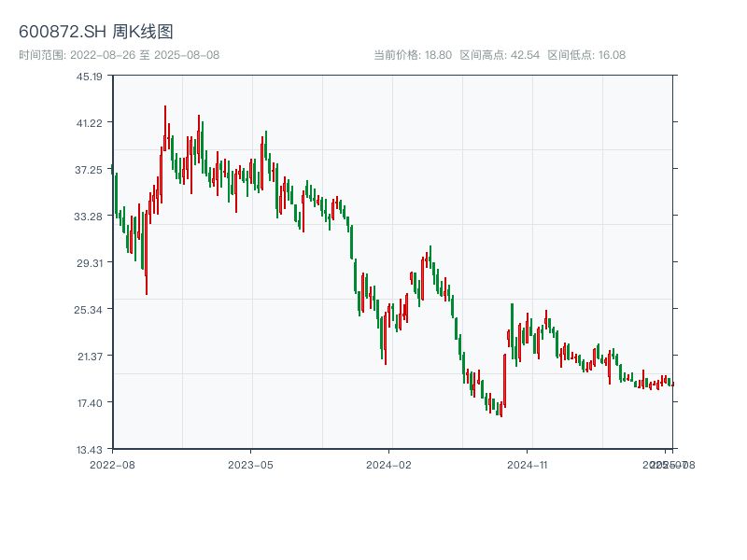Screen dimensions: 747x560
Task: Click the 45.19 y-axis label
Action: pos(90,77)
